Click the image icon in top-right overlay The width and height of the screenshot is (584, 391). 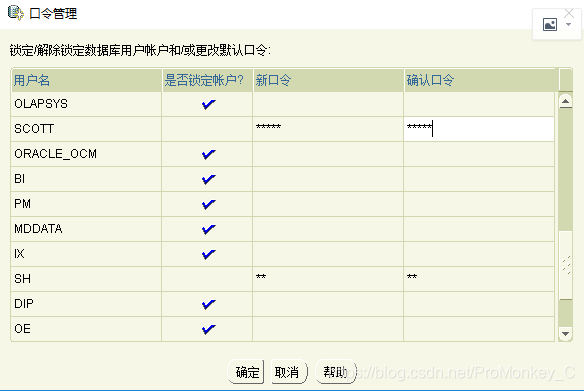[550, 25]
